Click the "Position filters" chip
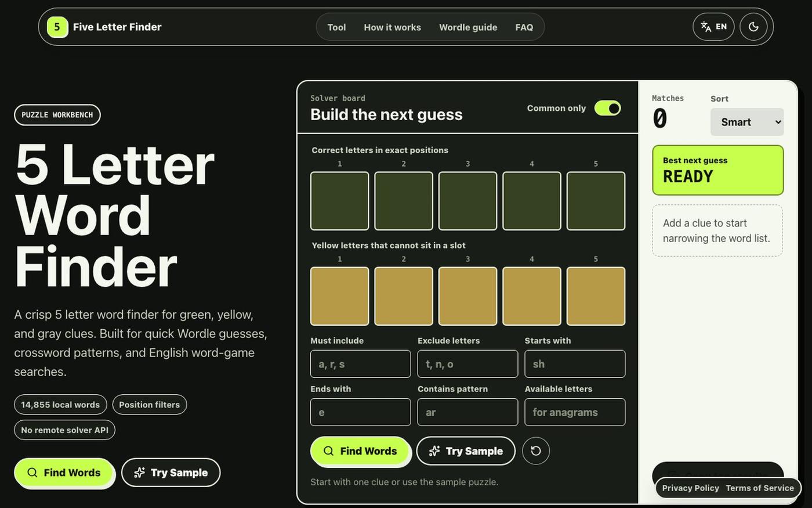The width and height of the screenshot is (812, 508). point(150,405)
